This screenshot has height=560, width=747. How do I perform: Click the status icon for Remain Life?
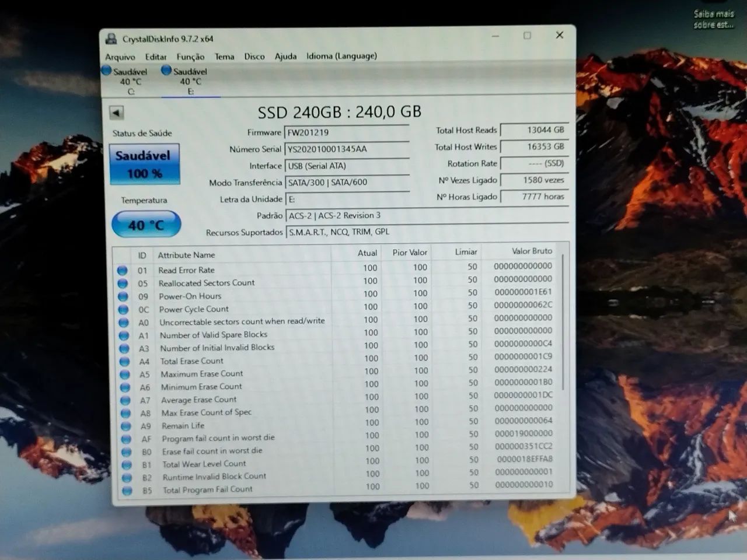point(125,426)
